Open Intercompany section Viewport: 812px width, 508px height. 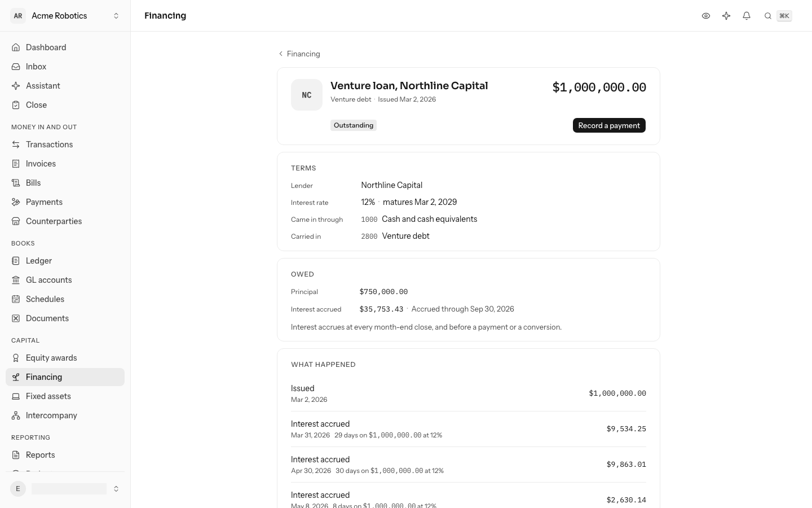click(x=65, y=415)
